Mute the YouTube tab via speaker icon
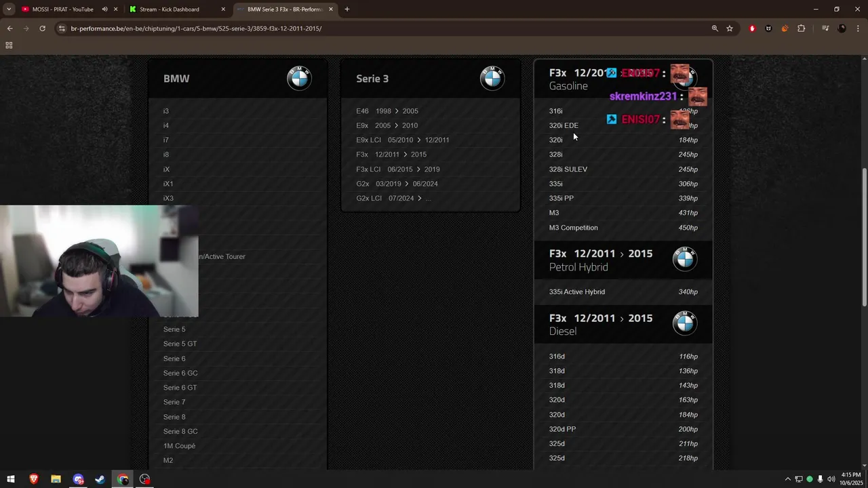Image resolution: width=868 pixels, height=488 pixels. [104, 9]
